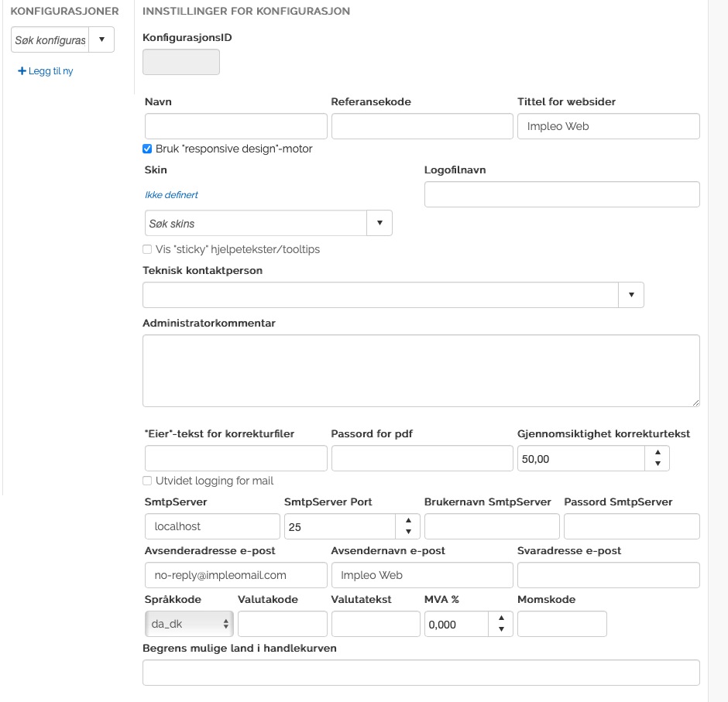Click the Logofilnavn text field
This screenshot has height=702, width=728.
(x=561, y=194)
